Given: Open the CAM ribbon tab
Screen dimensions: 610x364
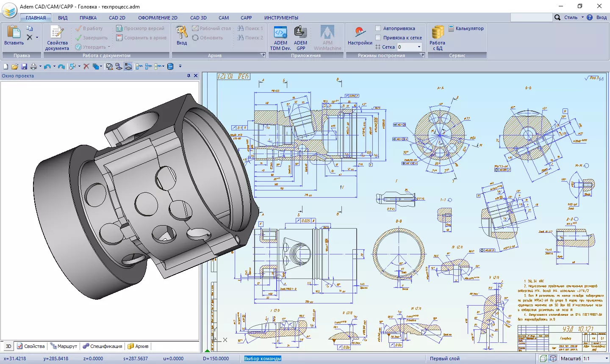Looking at the screenshot, I should pos(224,18).
